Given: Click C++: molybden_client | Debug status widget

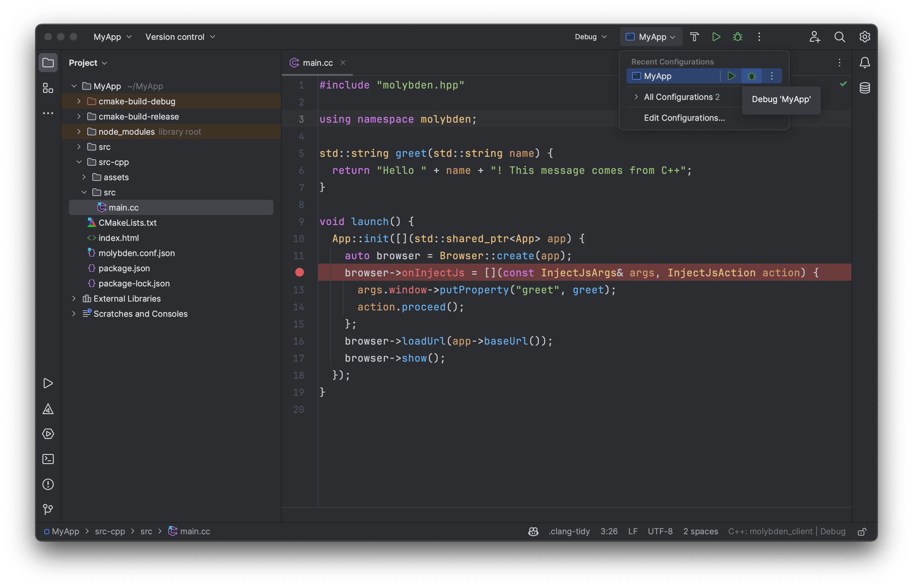Looking at the screenshot, I should (x=787, y=531).
